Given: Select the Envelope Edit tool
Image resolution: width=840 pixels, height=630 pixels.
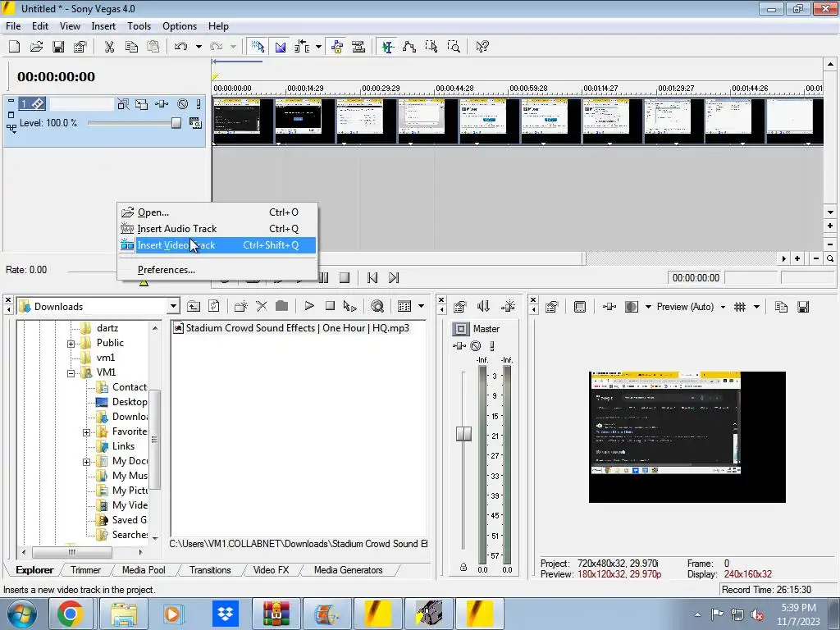Looking at the screenshot, I should pyautogui.click(x=409, y=47).
